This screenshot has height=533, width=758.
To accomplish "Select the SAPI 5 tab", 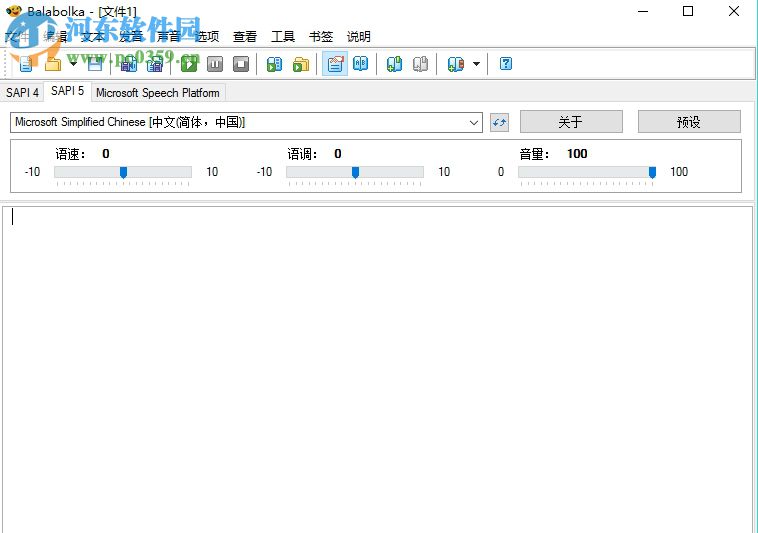I will tap(67, 91).
